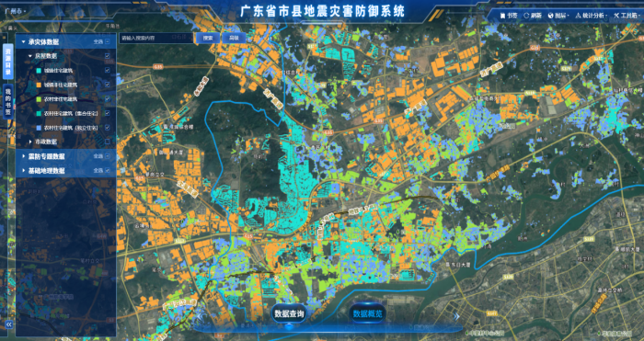The width and height of the screenshot is (644, 341).
Task: Click the 数据查询 button
Action: (289, 314)
